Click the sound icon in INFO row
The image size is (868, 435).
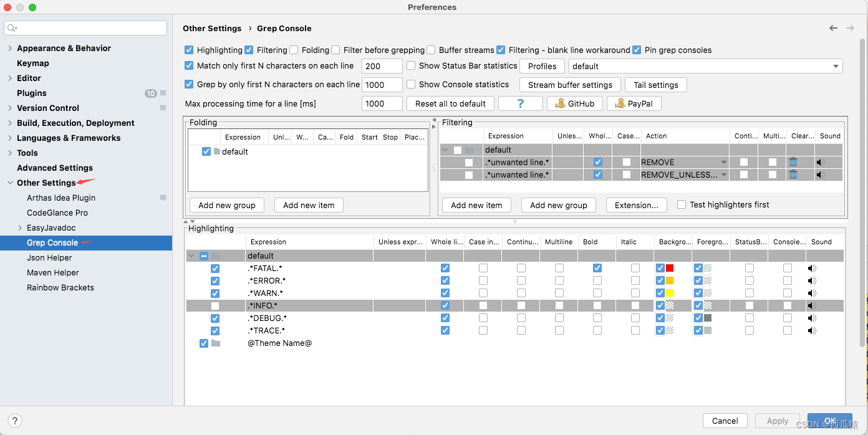[812, 306]
